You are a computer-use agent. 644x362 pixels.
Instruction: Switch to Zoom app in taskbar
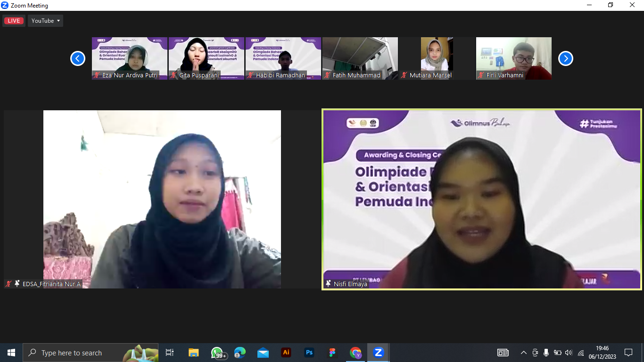[x=378, y=353]
